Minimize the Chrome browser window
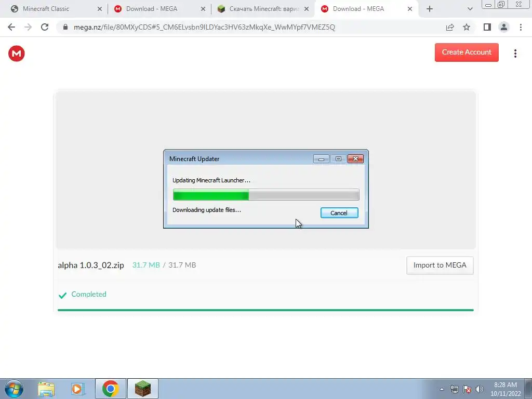 [x=488, y=4]
